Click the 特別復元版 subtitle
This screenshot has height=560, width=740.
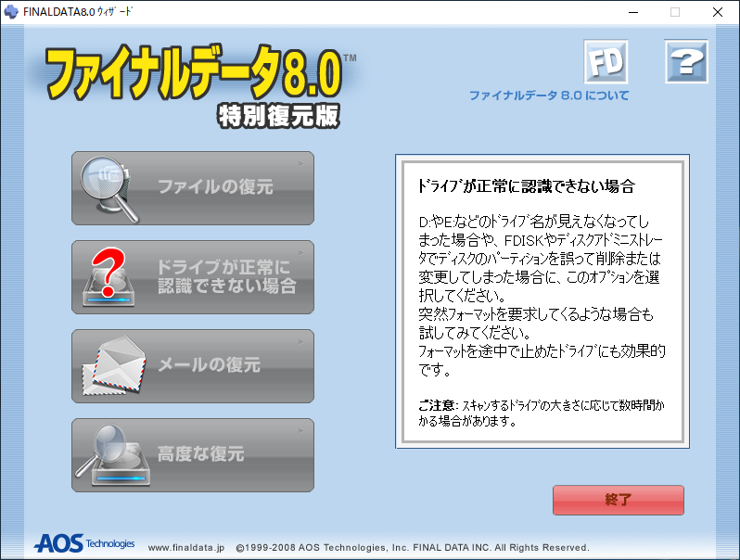tap(279, 116)
